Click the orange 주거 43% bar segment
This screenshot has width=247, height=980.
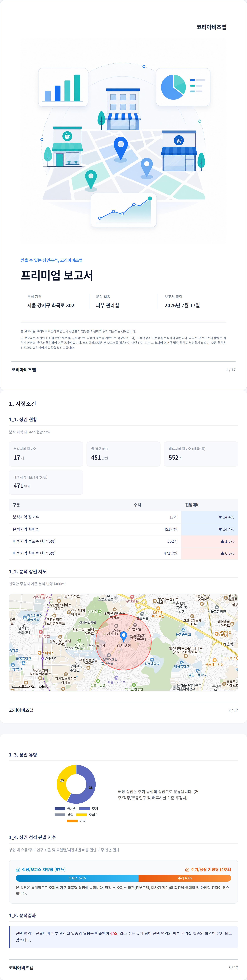[185, 878]
